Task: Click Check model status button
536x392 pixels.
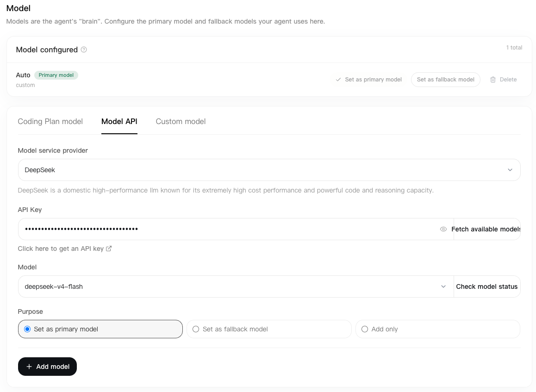Action: pos(487,286)
